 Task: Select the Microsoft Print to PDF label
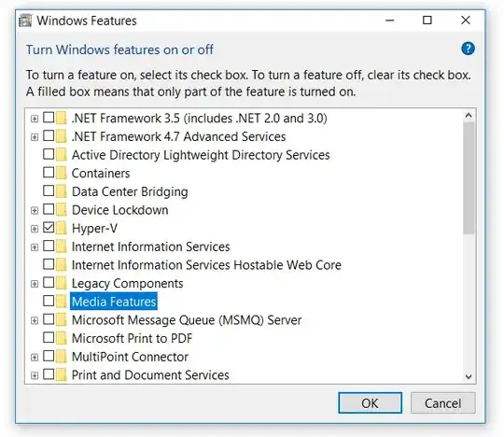(133, 338)
